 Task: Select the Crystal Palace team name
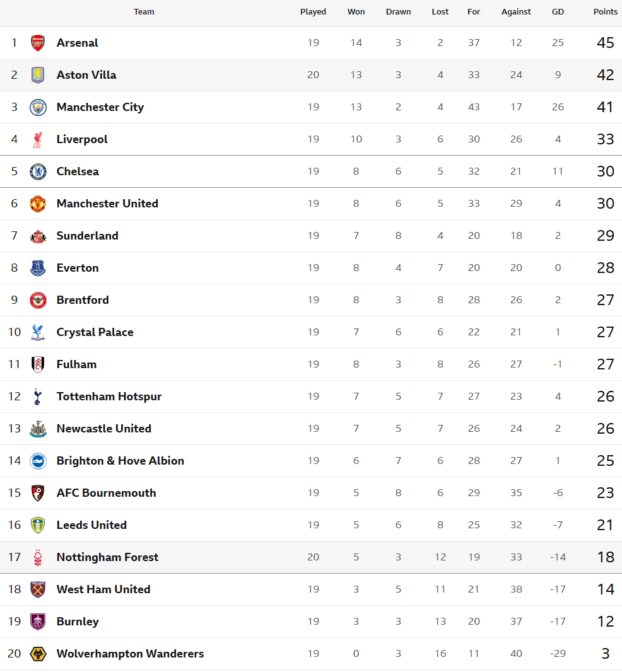(x=95, y=332)
